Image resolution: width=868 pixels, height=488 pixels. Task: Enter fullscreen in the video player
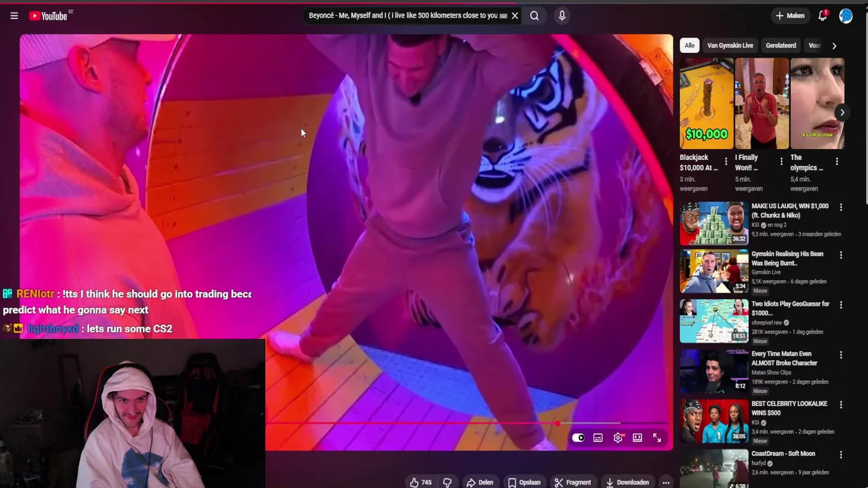pos(657,438)
